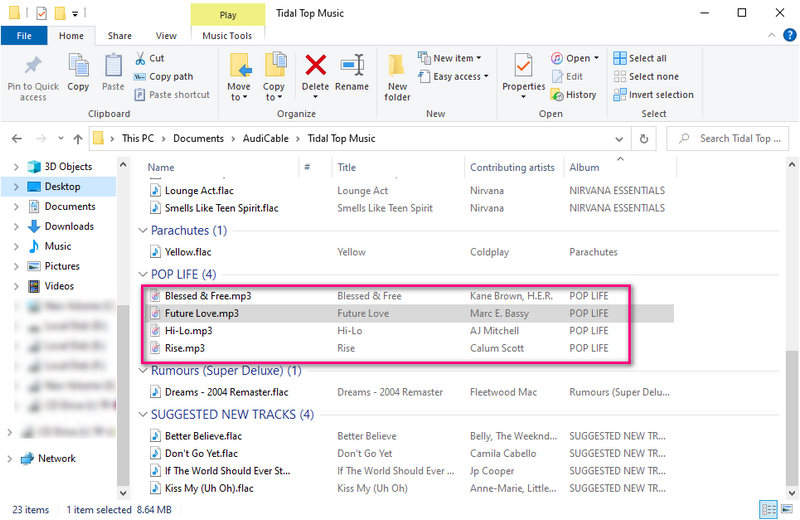Collapse the Parachutes (1) group
This screenshot has width=800, height=520.
(143, 231)
